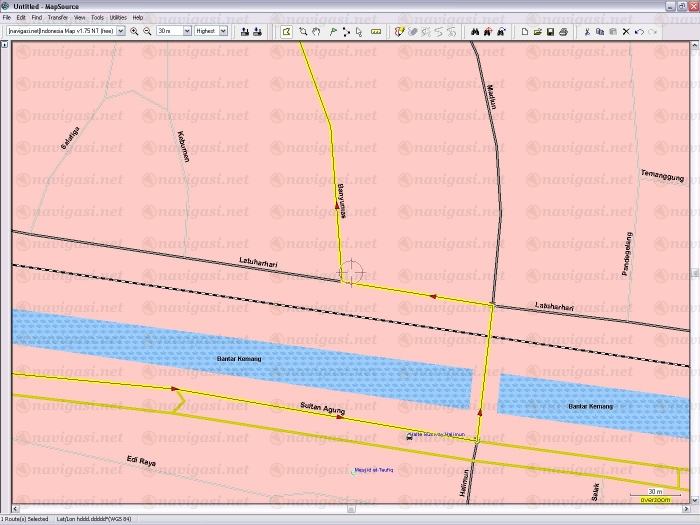Expand the Highest detail level dropdown

222,31
